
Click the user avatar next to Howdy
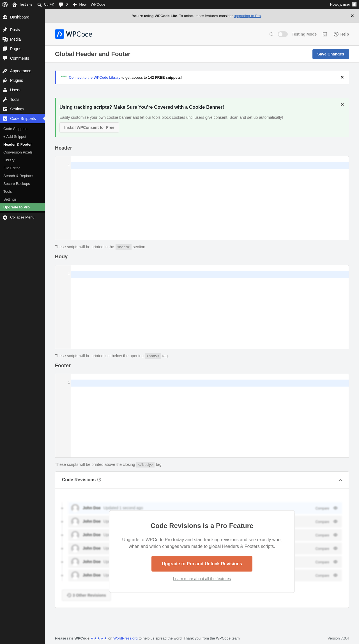354,4
